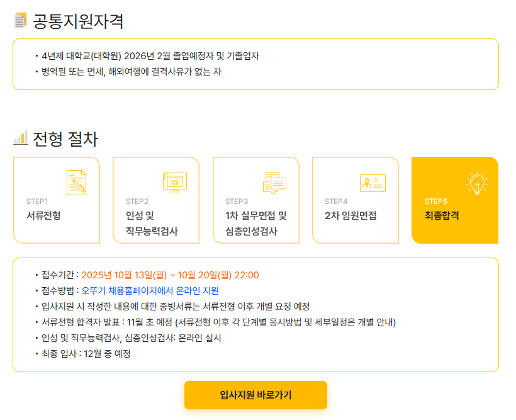
Task: Select the STEP2 인성 및 직무능력검사 card
Action: [x=156, y=200]
